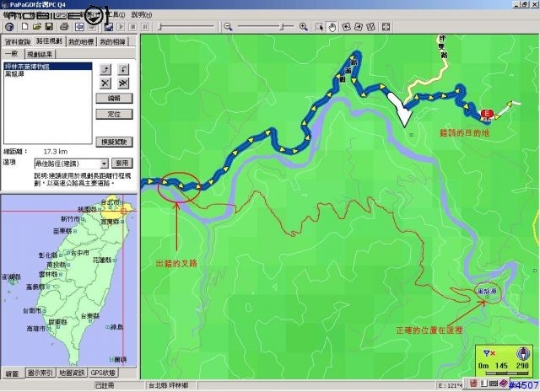The image size is (540, 392).
Task: Click the 黑龍潭 landmark point on the map
Action: click(487, 297)
